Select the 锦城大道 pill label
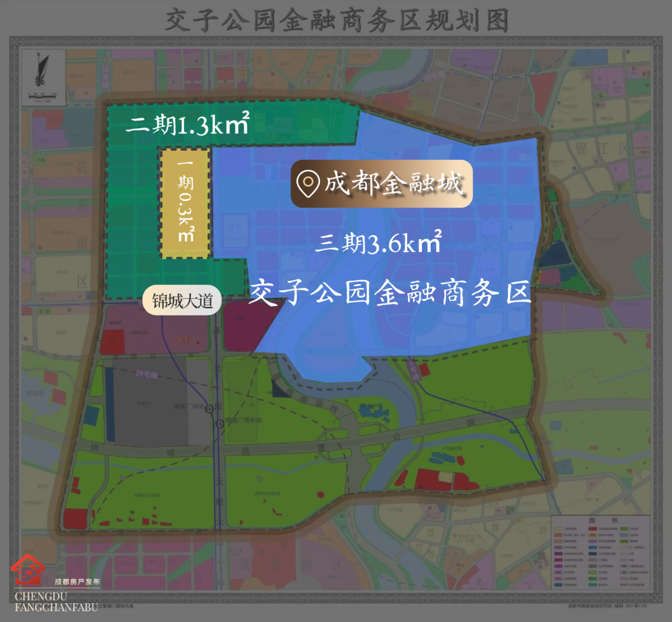672x622 pixels. tap(182, 300)
